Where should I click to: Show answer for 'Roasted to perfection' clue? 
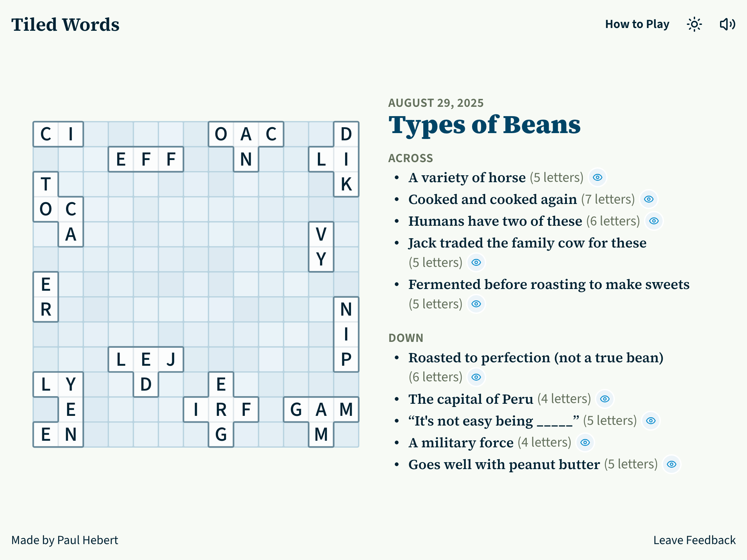coord(476,377)
